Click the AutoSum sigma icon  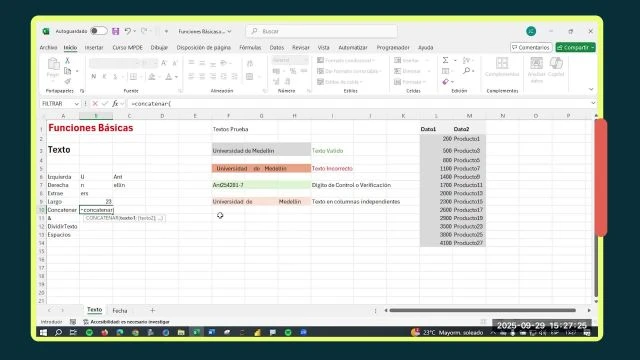(x=446, y=60)
